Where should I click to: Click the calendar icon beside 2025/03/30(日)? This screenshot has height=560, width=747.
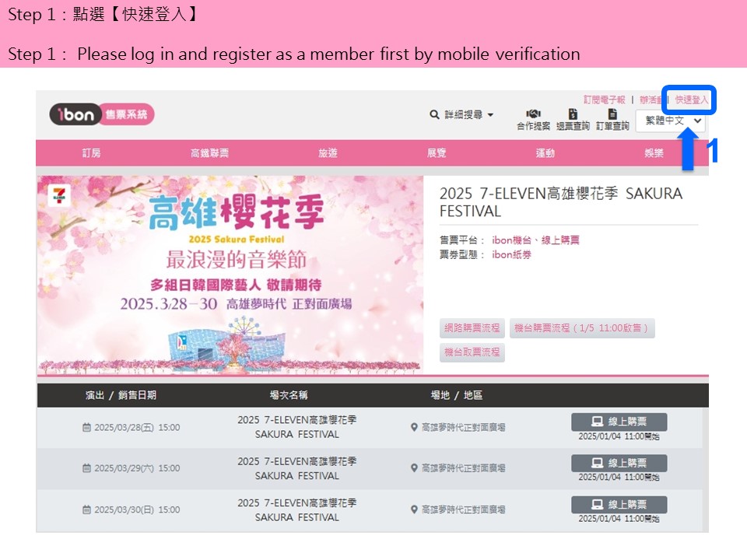click(86, 509)
